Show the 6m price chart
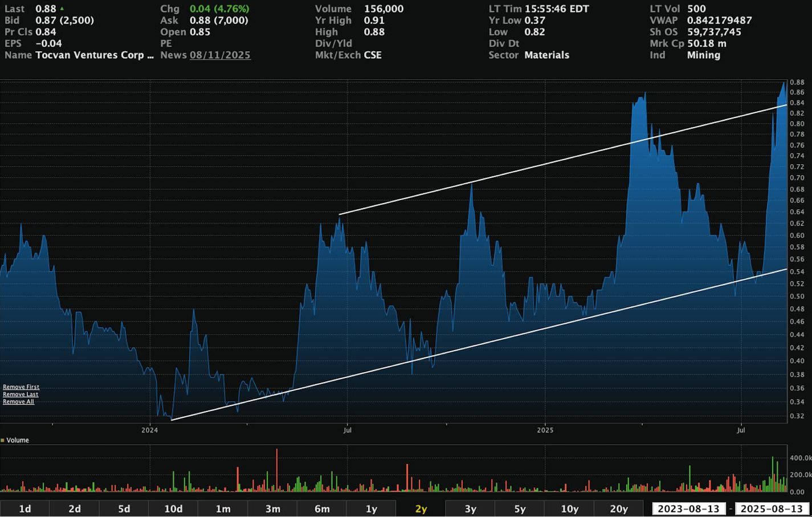The width and height of the screenshot is (812, 517). pyautogui.click(x=322, y=508)
